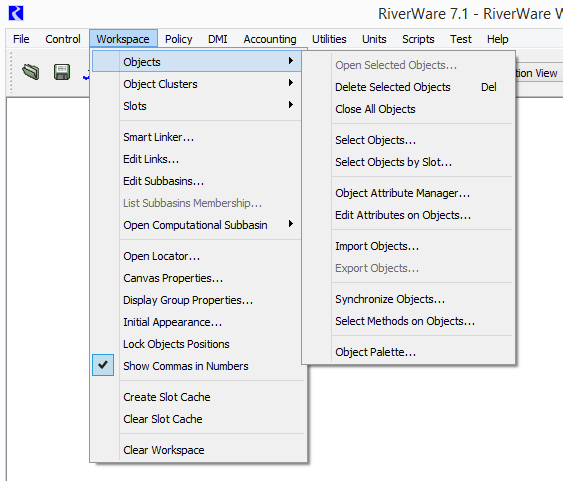This screenshot has width=563, height=481.
Task: Open the Help menu
Action: tap(497, 39)
